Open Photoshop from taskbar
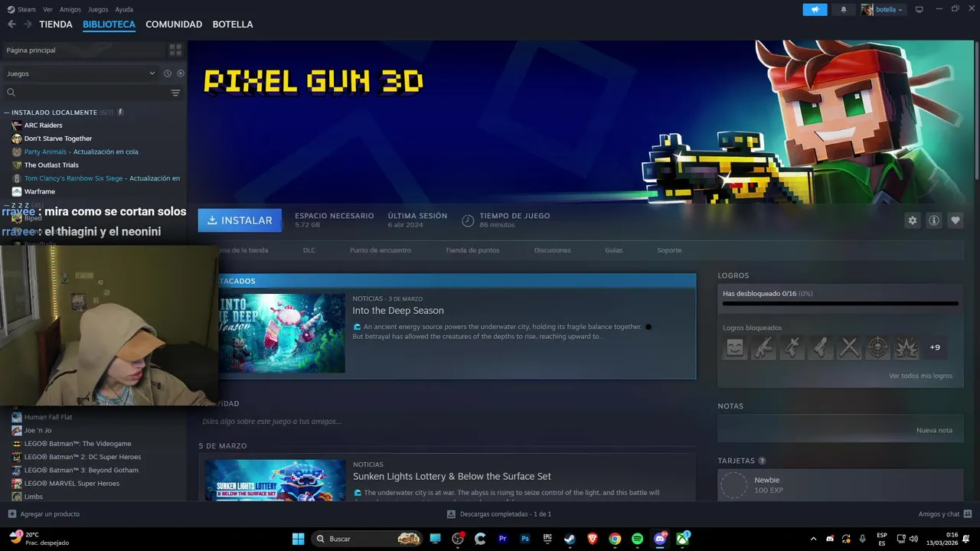 525,539
